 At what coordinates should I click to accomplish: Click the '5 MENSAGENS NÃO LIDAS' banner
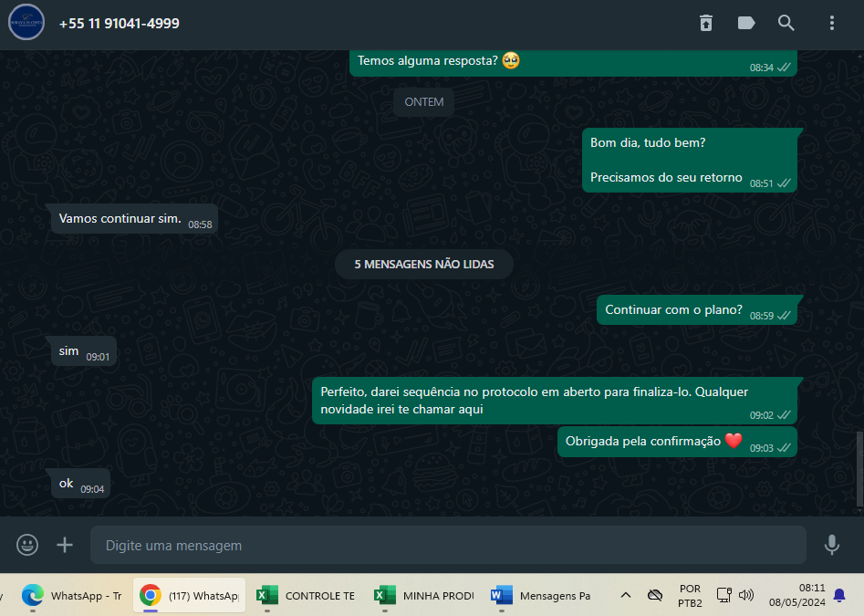[x=423, y=264]
